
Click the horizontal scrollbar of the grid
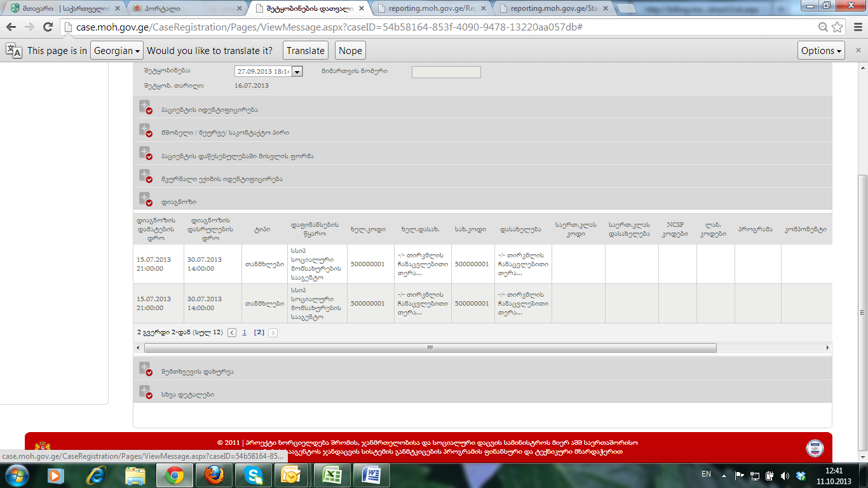coord(430,348)
